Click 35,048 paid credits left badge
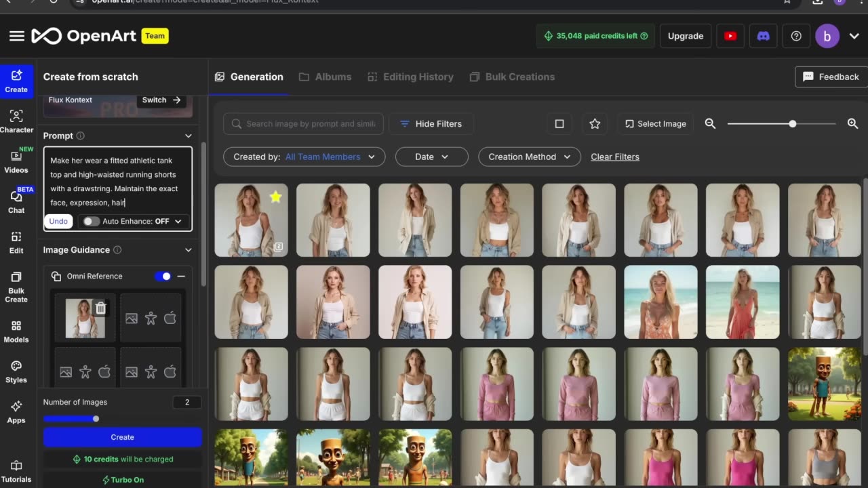The height and width of the screenshot is (488, 868). pyautogui.click(x=596, y=36)
